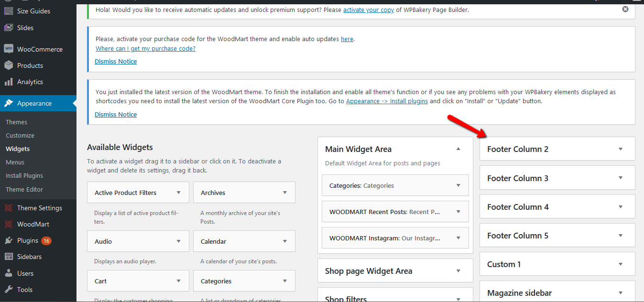Go to Themes submenu
644x302 pixels.
click(17, 122)
